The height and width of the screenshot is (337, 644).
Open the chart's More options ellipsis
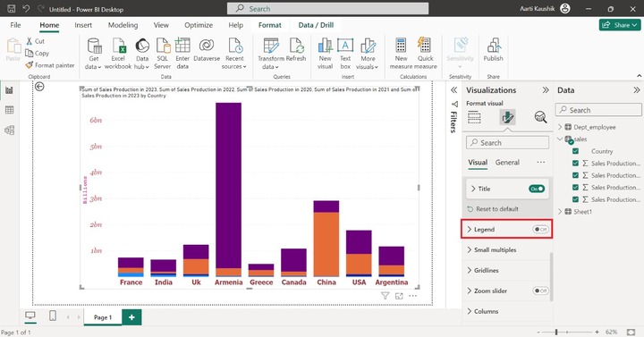point(412,296)
